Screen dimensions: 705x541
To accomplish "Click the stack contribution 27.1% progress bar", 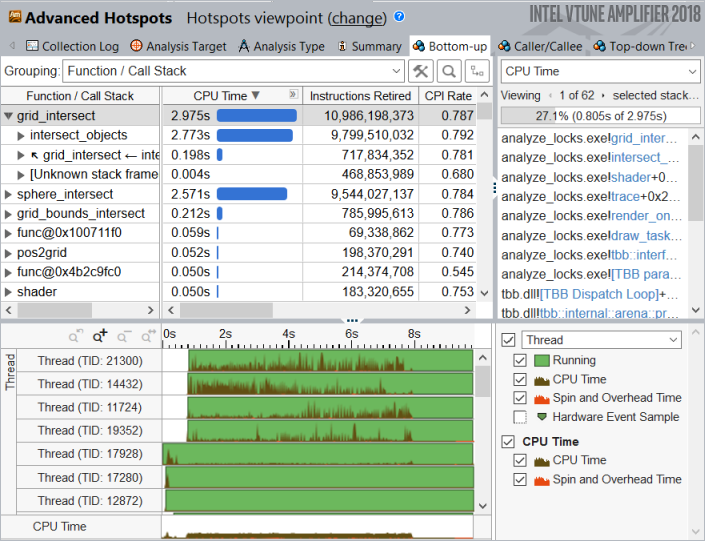I will pos(600,116).
